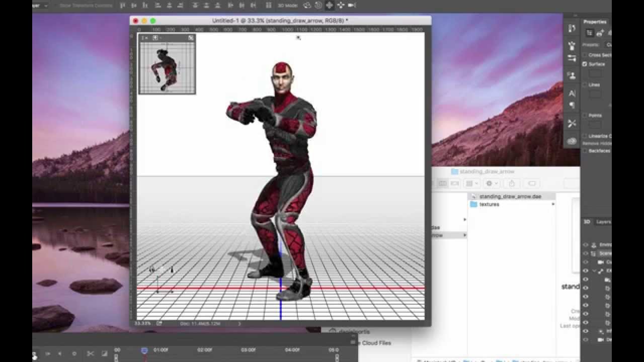
Task: Click the Share icon in Finder toolbar
Action: pyautogui.click(x=512, y=184)
